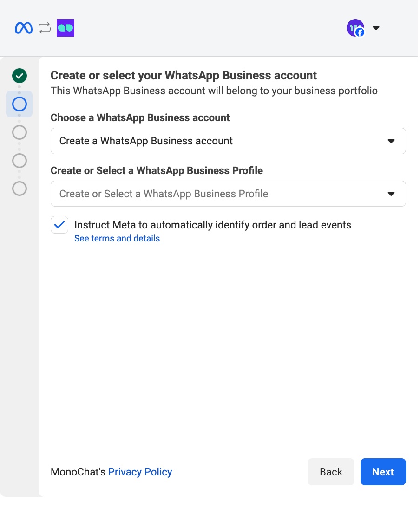420x508 pixels.
Task: Click the Facebook badge on the avatar
Action: (360, 33)
